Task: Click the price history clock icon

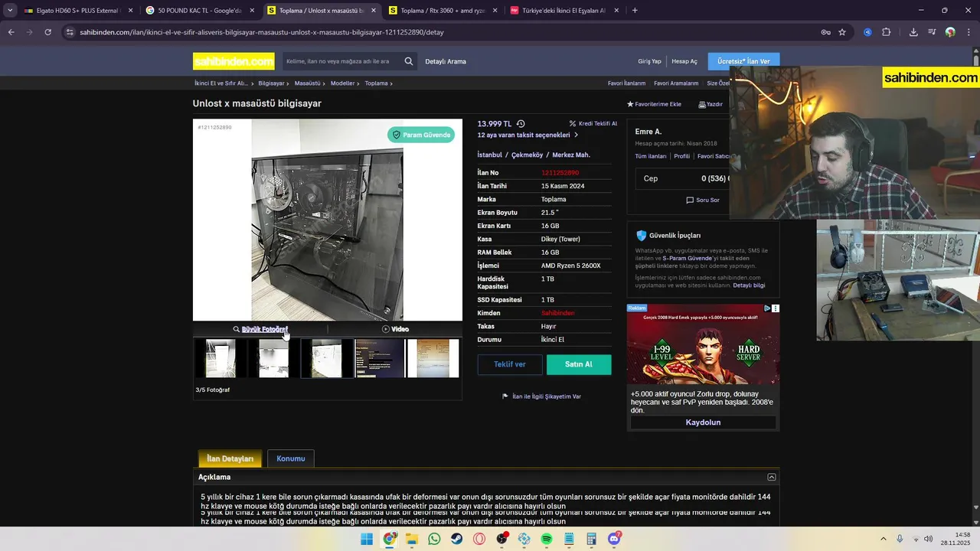Action: click(x=521, y=123)
